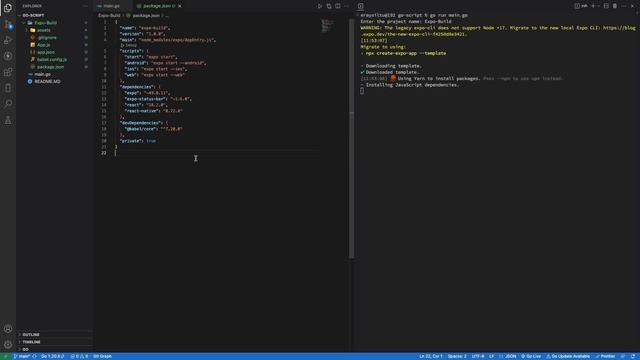Open the editor more actions ellipsis
The height and width of the screenshot is (360, 640).
347,6
